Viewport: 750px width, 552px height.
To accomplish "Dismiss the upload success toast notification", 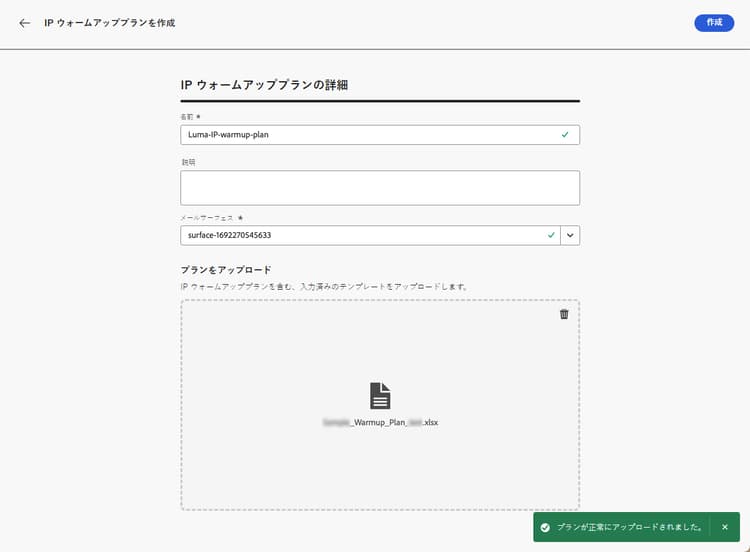I will pos(725,527).
